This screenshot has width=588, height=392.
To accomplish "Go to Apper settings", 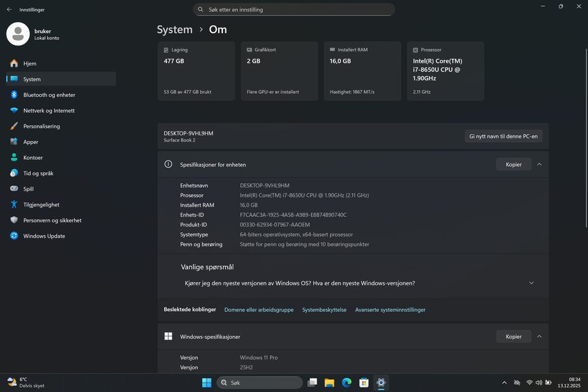I will point(31,142).
